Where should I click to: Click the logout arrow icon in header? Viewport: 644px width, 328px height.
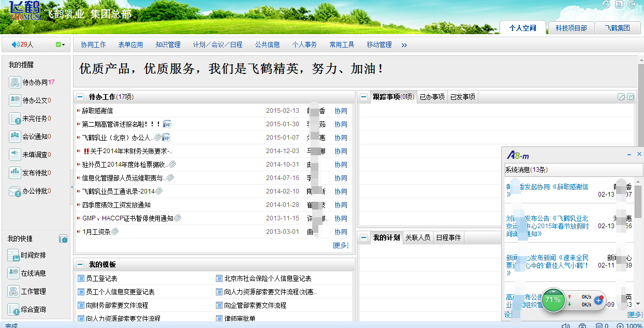click(x=632, y=4)
